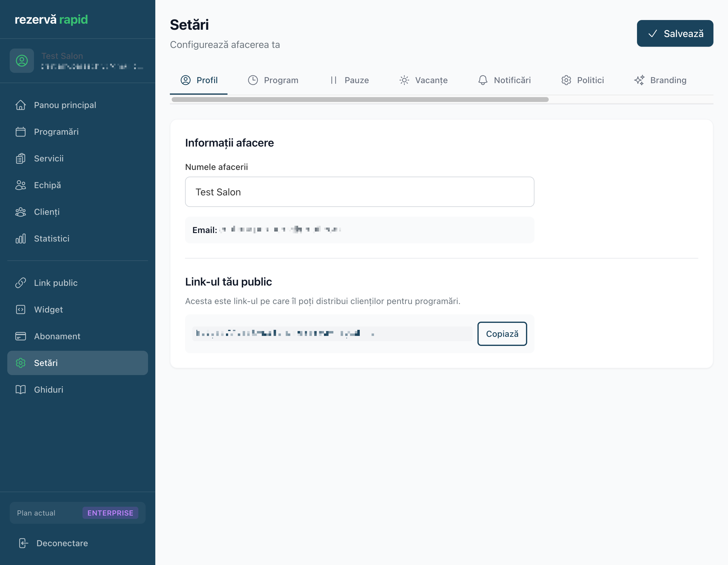Click the Abonament credit card icon
This screenshot has height=565, width=728.
click(x=21, y=336)
